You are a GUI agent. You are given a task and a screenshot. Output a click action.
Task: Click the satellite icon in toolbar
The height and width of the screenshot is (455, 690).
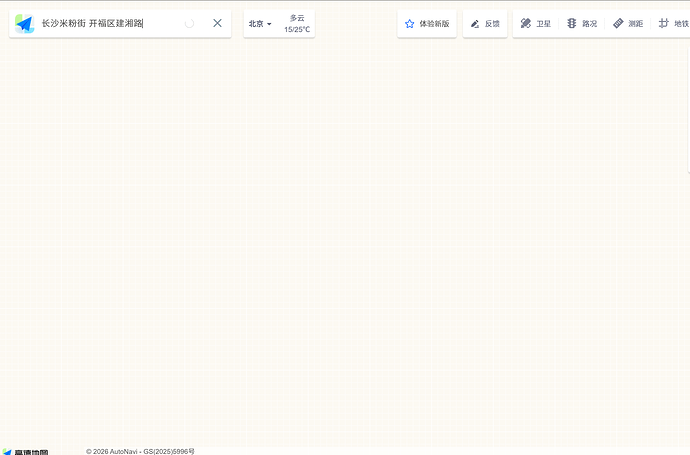point(525,23)
